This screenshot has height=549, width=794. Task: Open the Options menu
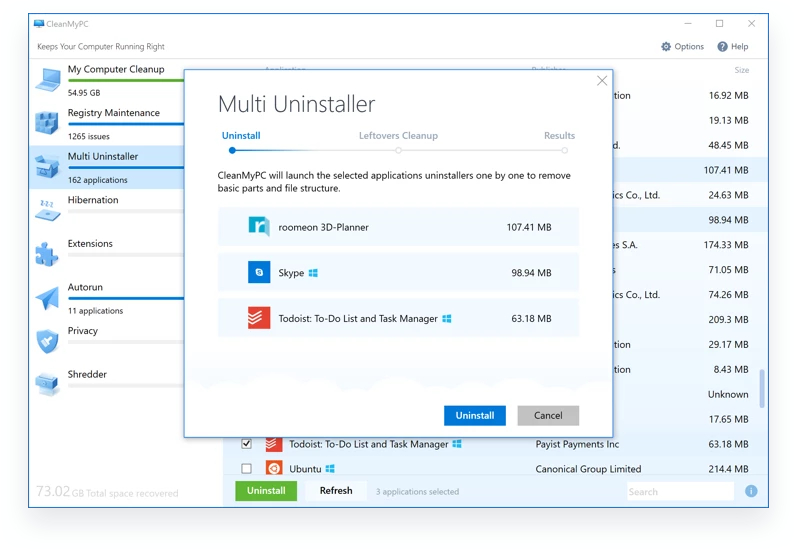click(683, 47)
